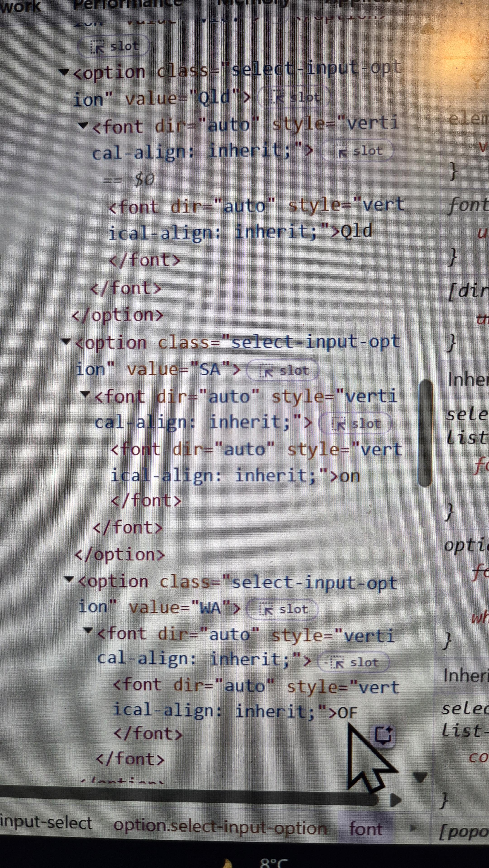
Task: Click slot badge next to value="SA"
Action: tap(283, 371)
